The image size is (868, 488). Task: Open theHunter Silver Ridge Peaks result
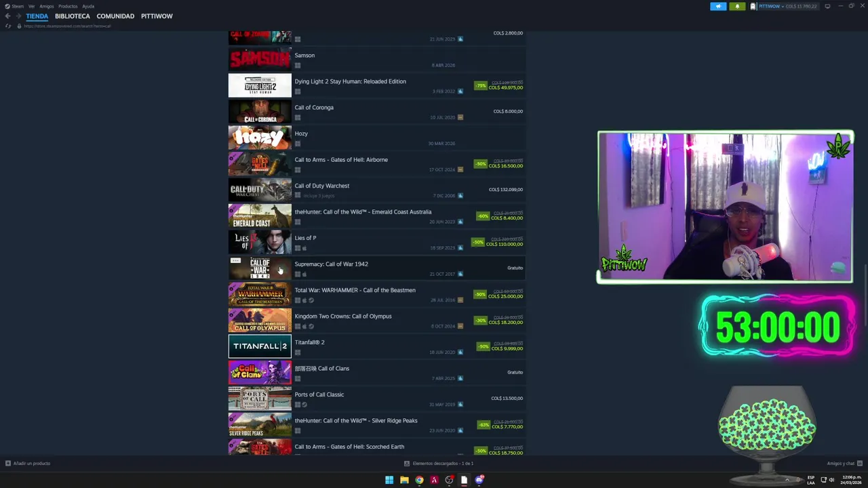(376, 425)
